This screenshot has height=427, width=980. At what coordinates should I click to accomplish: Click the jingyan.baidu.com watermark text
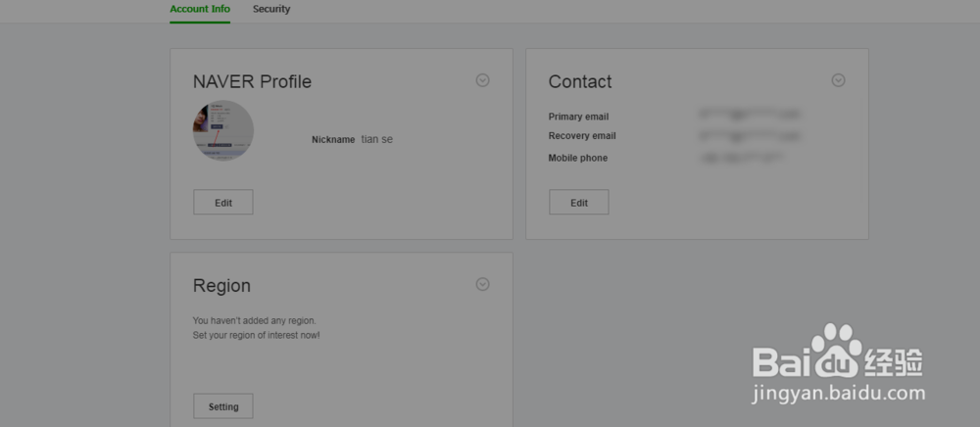838,394
